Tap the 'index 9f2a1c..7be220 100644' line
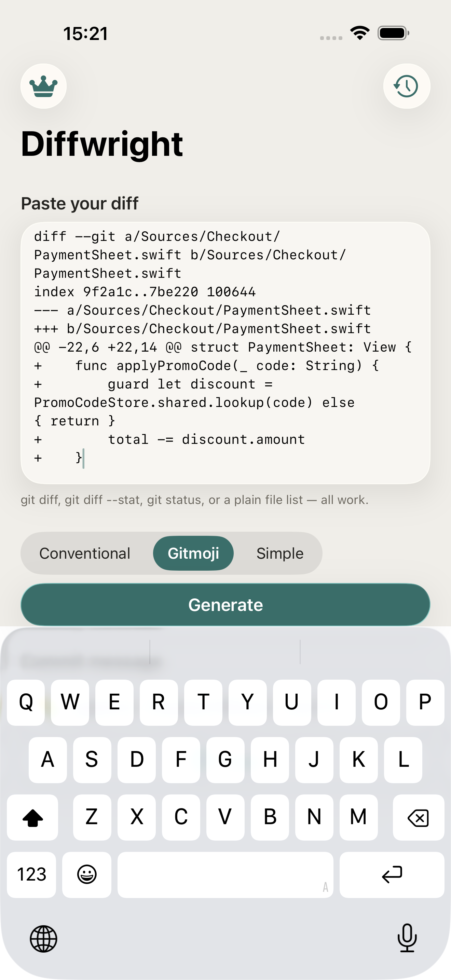The height and width of the screenshot is (980, 451). point(145,291)
